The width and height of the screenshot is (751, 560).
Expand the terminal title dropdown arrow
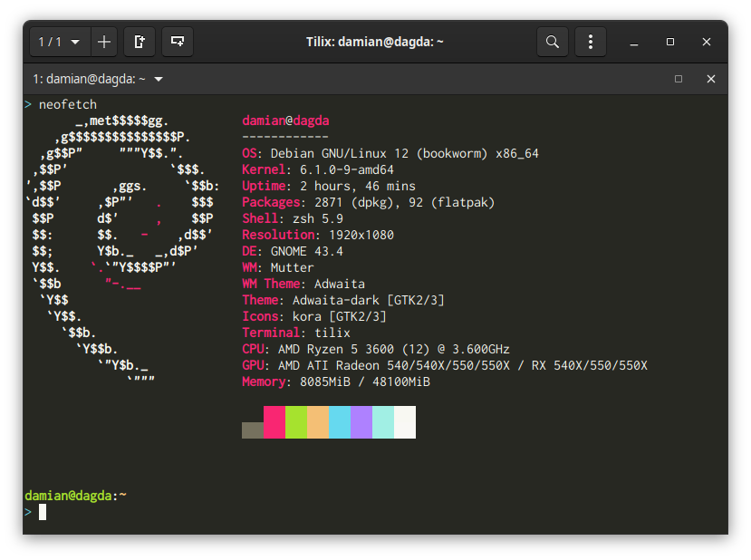(x=158, y=79)
